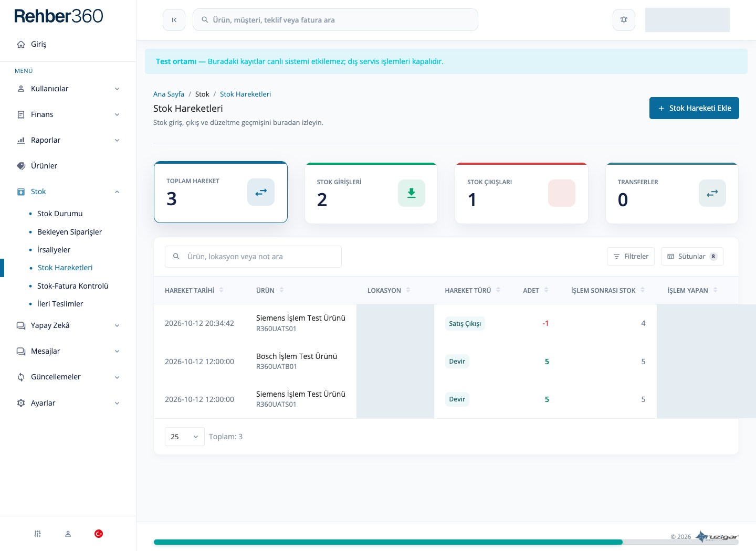Viewport: 756px width, 551px height.
Task: Sort by İşlem Yapan column arrows
Action: click(x=715, y=290)
